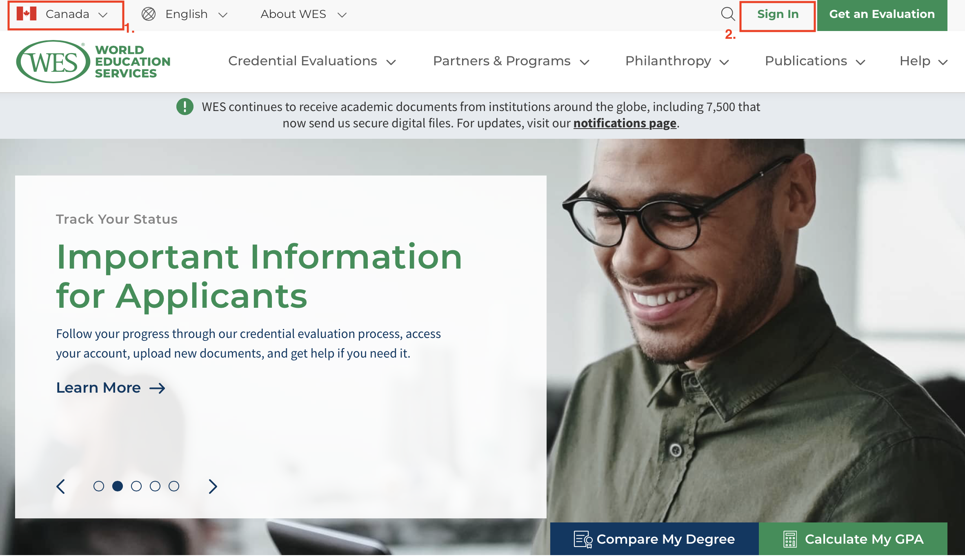Advance to next carousel slide arrow

[x=213, y=486]
